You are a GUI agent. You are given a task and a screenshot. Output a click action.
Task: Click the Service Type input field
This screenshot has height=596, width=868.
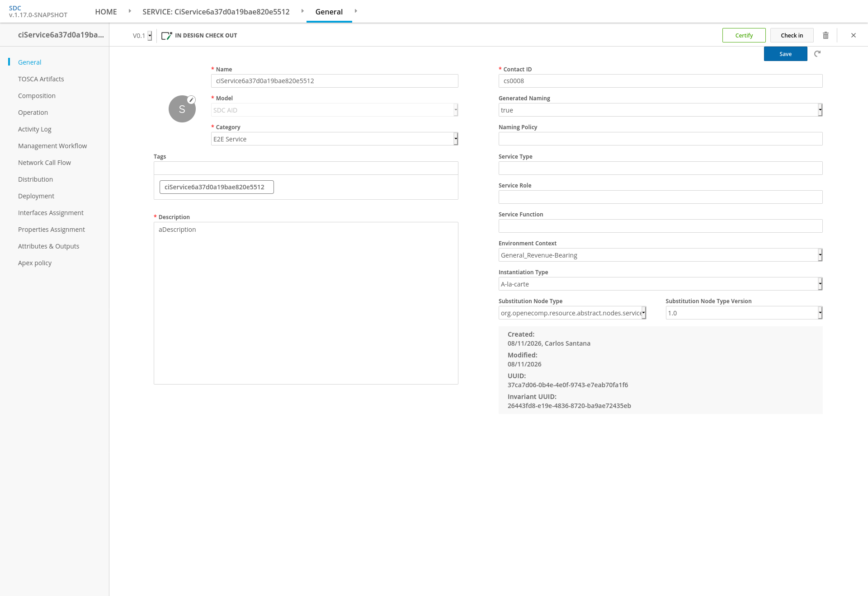[660, 168]
